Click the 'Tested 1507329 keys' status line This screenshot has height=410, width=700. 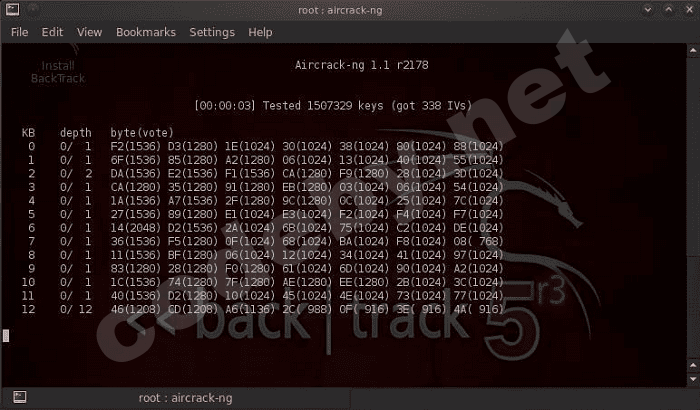[x=333, y=106]
